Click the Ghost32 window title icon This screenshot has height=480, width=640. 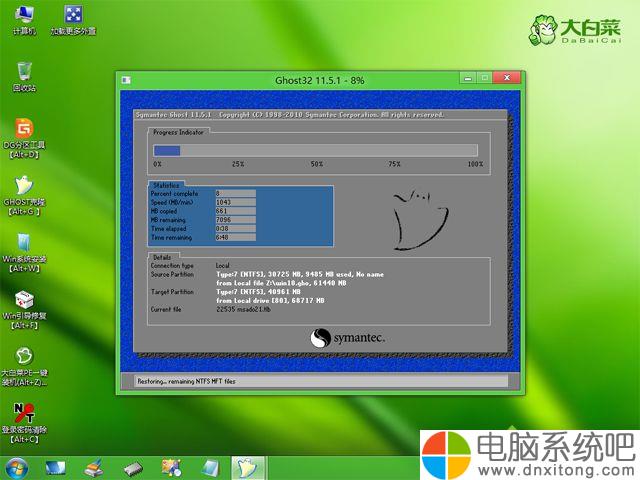[126, 80]
